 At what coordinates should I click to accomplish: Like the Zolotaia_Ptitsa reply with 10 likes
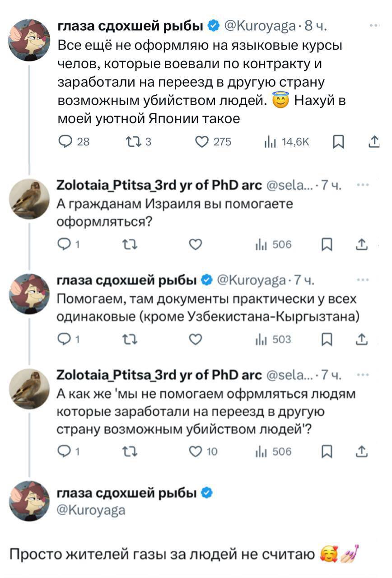(x=194, y=452)
